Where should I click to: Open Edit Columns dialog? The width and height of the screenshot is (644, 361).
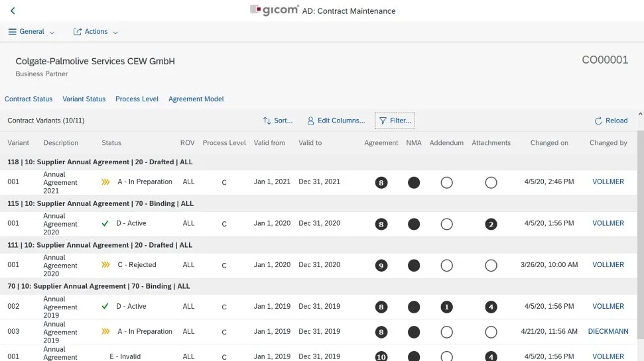[336, 121]
